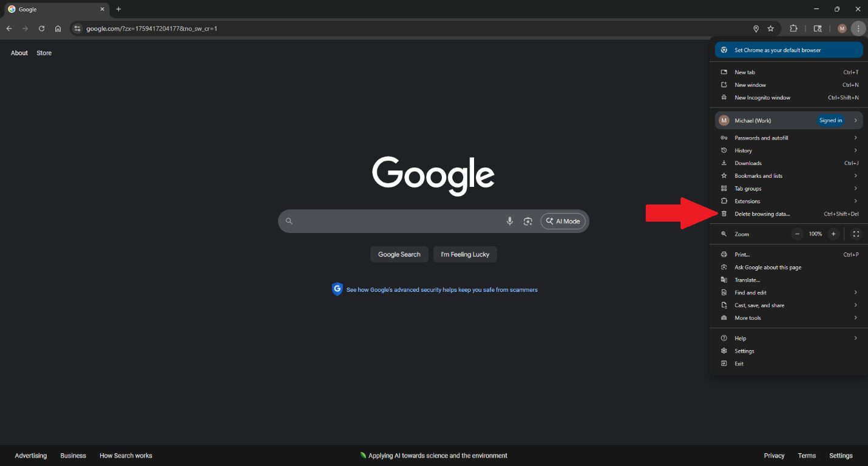View site information icon in address bar
The width and height of the screenshot is (868, 466).
[x=76, y=29]
